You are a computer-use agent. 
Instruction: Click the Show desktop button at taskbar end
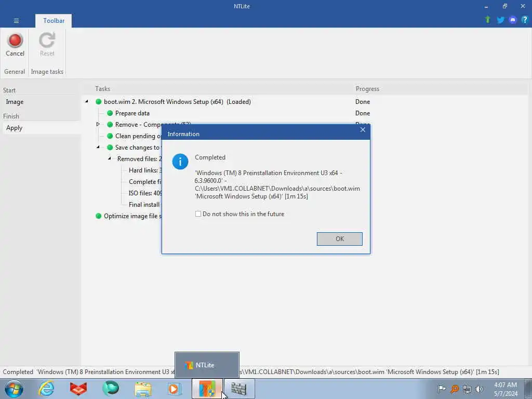(529, 389)
